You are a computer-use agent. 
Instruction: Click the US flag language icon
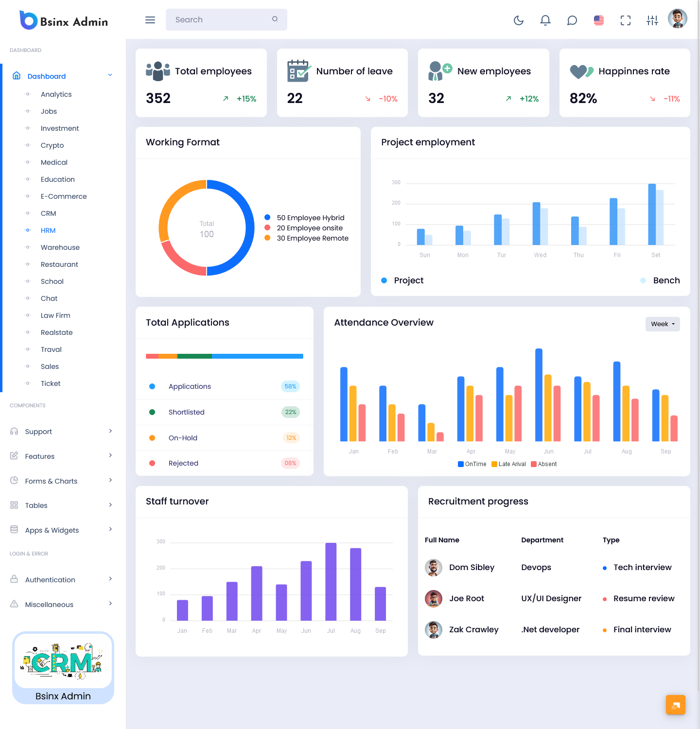pos(599,20)
